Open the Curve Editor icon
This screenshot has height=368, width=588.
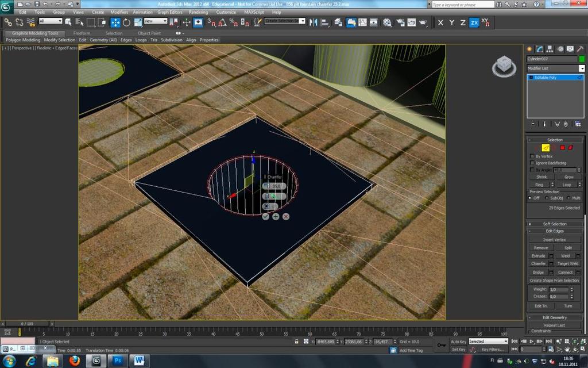coord(363,22)
